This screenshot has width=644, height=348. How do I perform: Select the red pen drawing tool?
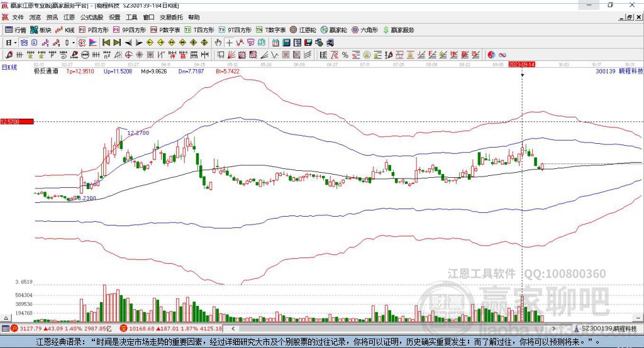point(9,55)
